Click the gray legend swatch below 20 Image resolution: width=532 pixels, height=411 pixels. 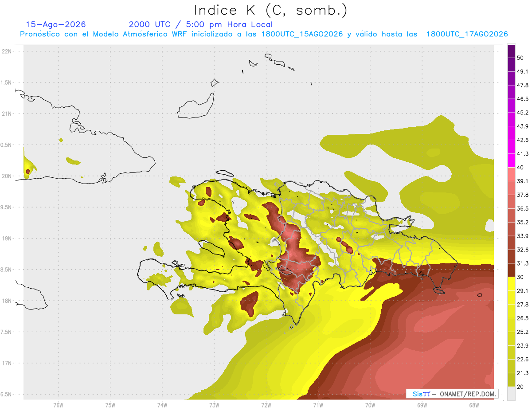pos(511,393)
